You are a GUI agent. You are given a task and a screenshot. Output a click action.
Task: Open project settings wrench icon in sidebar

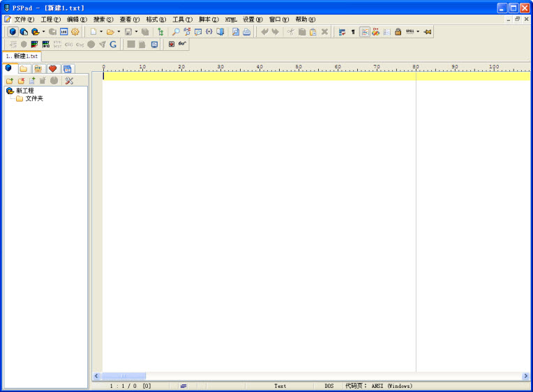point(69,81)
